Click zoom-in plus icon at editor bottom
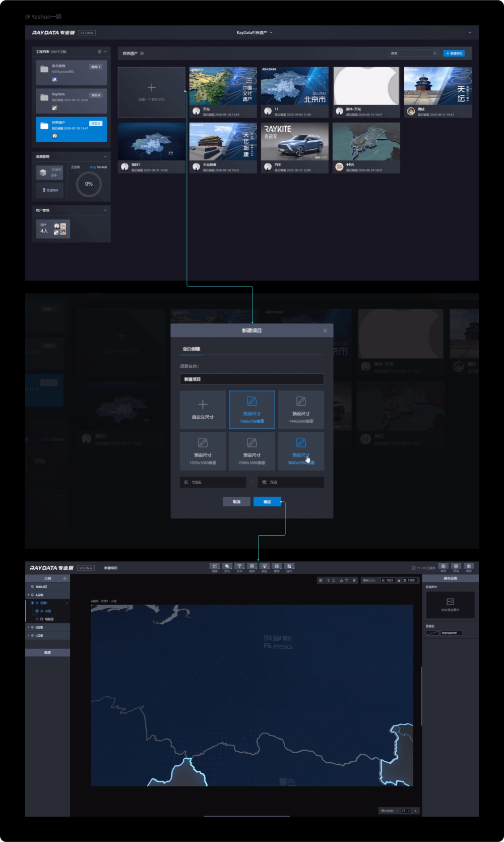This screenshot has width=504, height=842. tap(416, 811)
